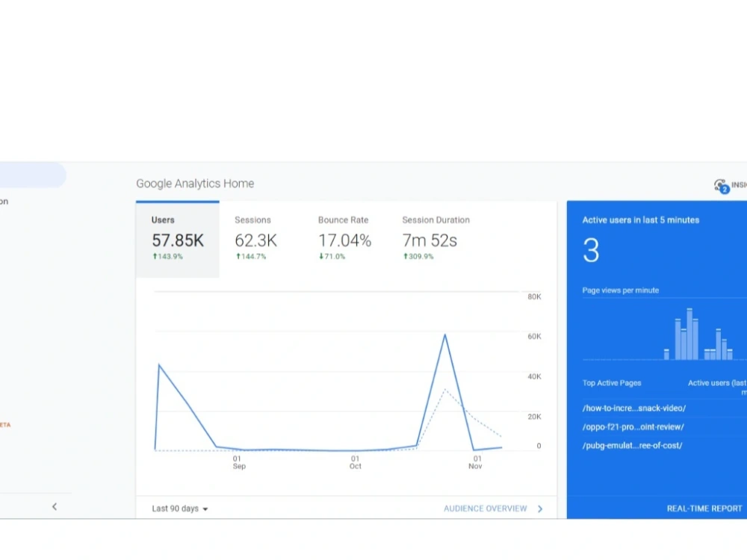Viewport: 747px width, 560px height.
Task: Collapse the sidebar with the left chevron
Action: tap(55, 506)
